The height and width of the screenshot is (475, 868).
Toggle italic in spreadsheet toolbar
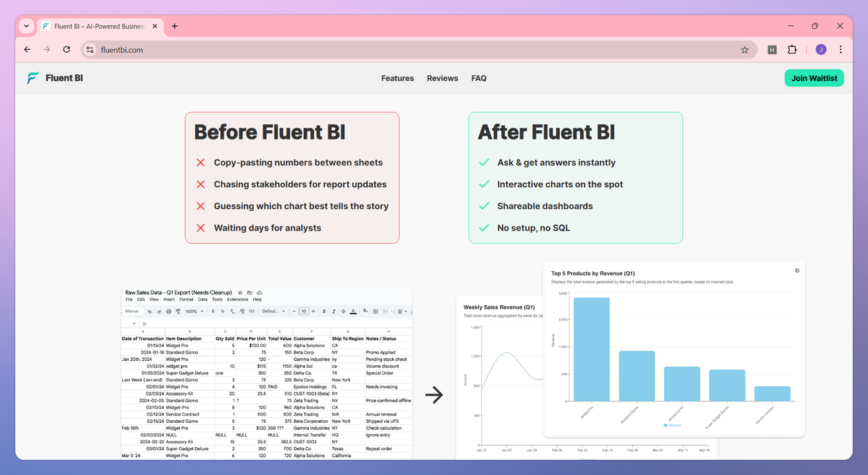click(333, 312)
